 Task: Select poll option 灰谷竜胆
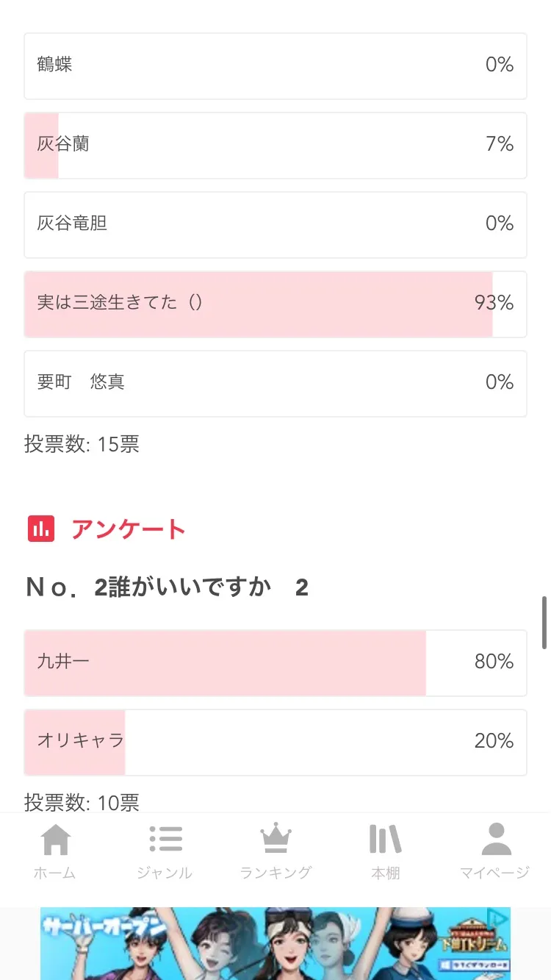pos(275,225)
